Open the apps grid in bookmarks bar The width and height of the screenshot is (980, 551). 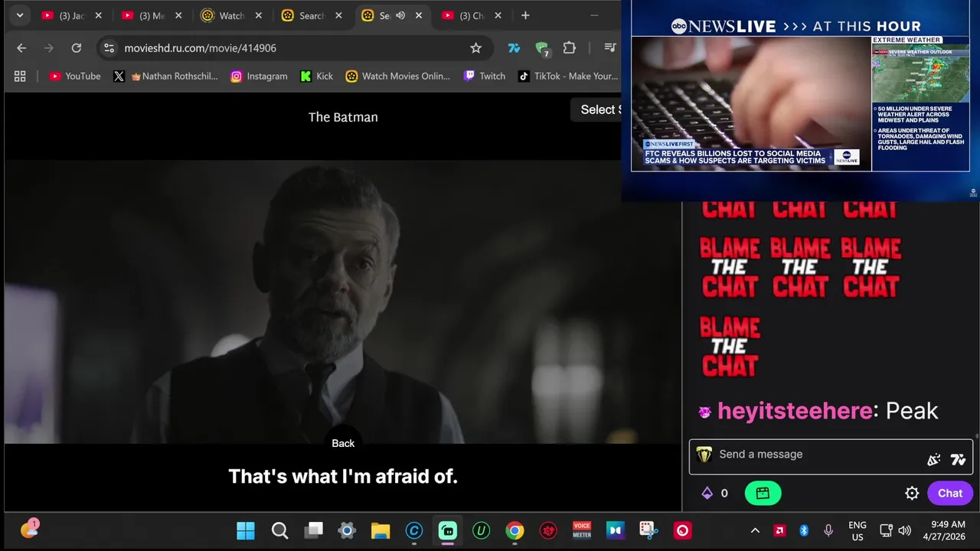(20, 76)
